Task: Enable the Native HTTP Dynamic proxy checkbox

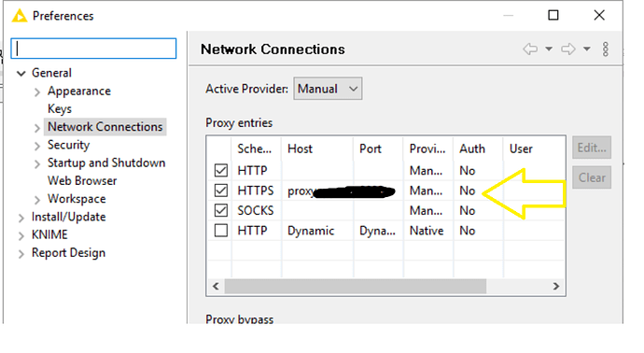Action: (x=221, y=230)
